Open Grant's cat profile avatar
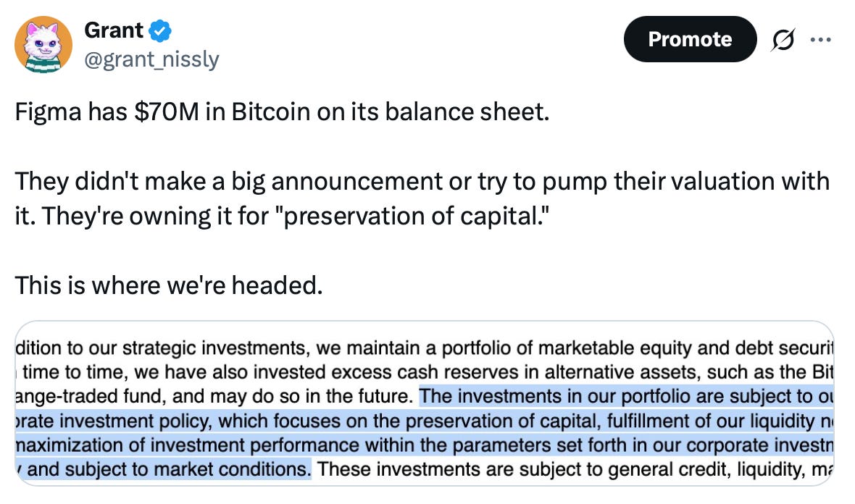855x504 pixels. (x=43, y=44)
